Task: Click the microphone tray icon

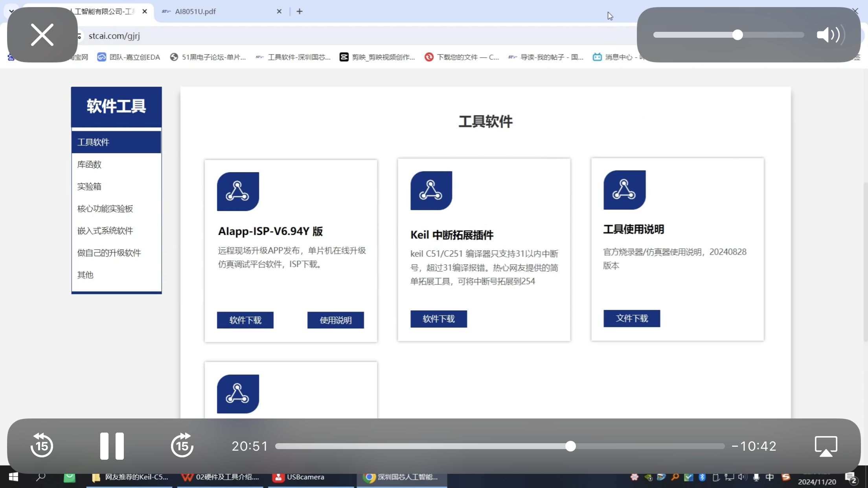Action: click(x=756, y=477)
